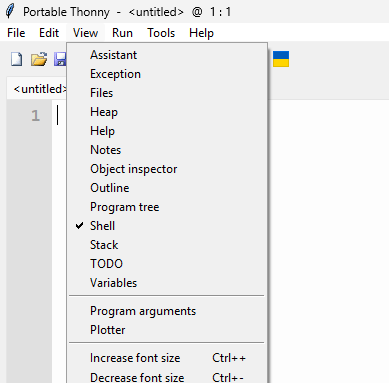The width and height of the screenshot is (389, 383).
Task: Click the Ukraine flag icon in toolbar
Action: click(x=281, y=59)
